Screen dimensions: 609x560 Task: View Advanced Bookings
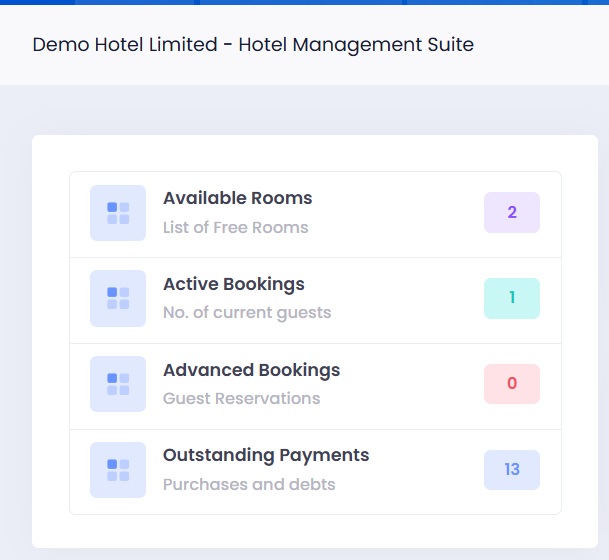pos(251,370)
